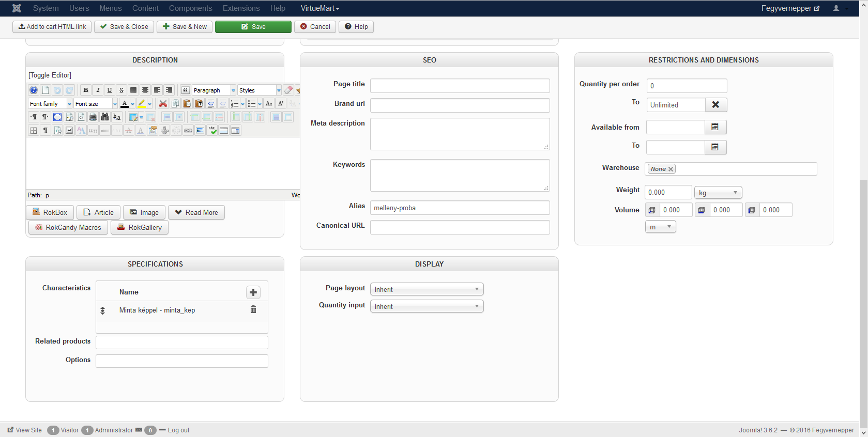Click the strikethrough icon in the editor
The image size is (868, 437).
(121, 90)
